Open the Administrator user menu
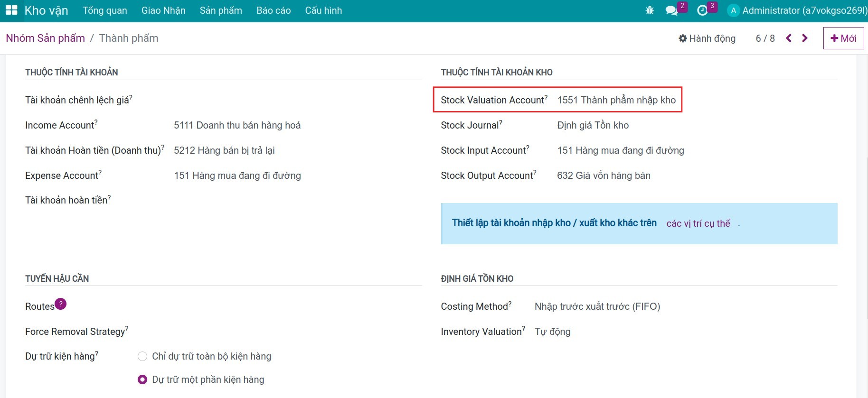The image size is (868, 398). tap(798, 10)
